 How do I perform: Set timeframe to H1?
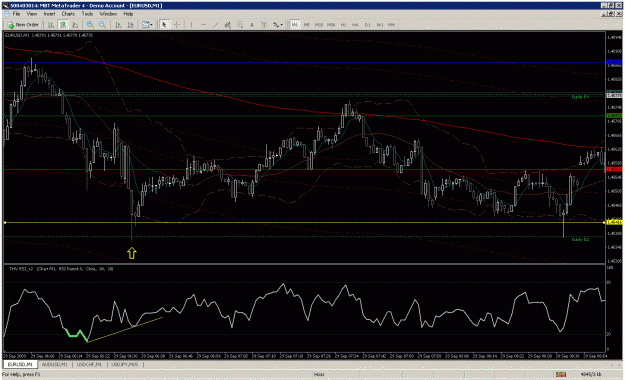(x=343, y=25)
